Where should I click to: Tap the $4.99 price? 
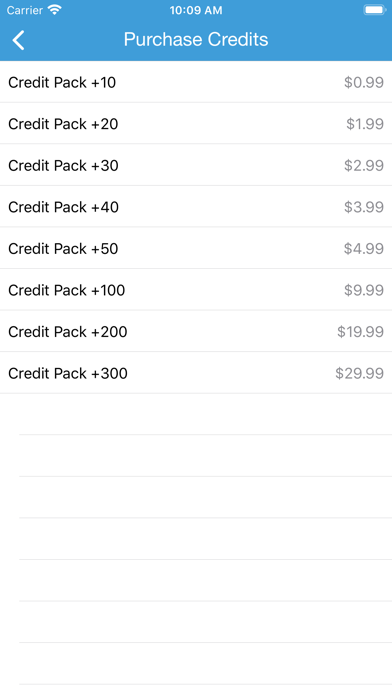(x=364, y=249)
